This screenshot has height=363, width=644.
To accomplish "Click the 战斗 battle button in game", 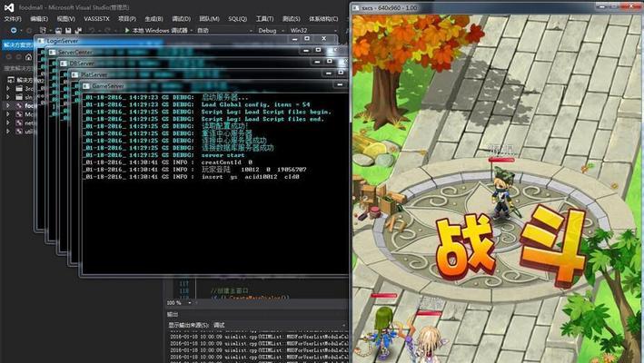I will click(510, 245).
